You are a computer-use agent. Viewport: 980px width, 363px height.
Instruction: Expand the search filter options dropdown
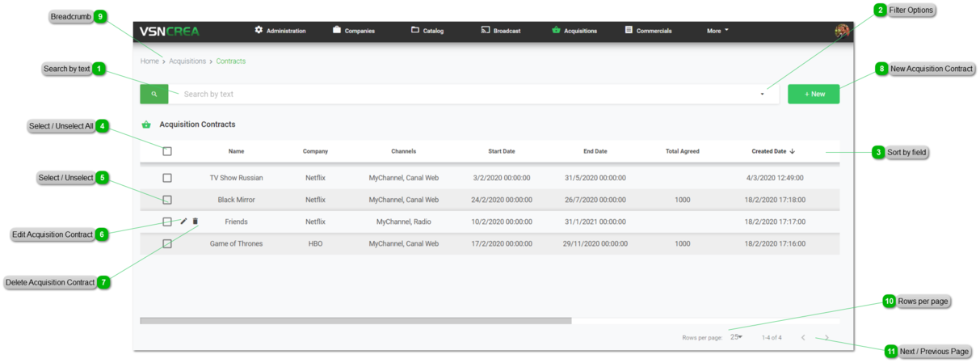coord(762,95)
